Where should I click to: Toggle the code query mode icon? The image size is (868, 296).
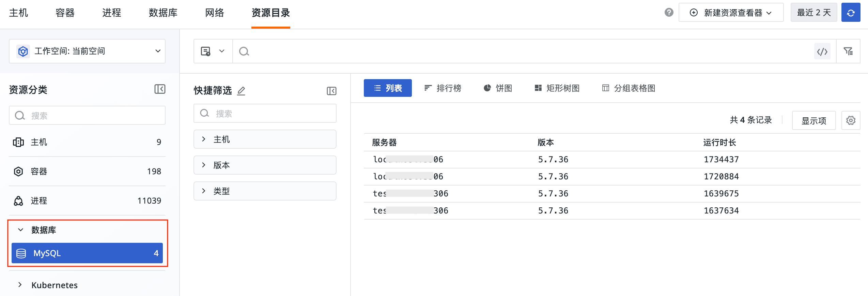click(822, 51)
